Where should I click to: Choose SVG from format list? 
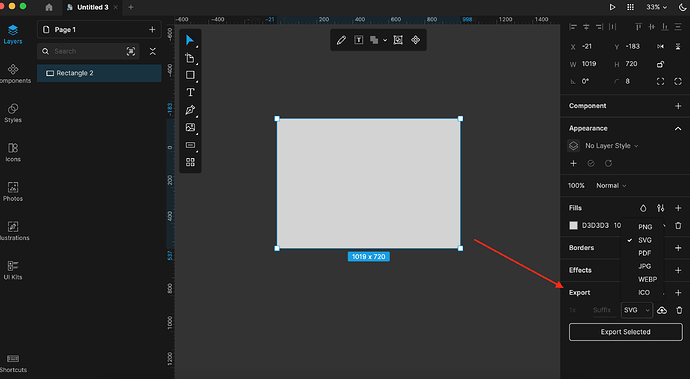[x=645, y=240]
